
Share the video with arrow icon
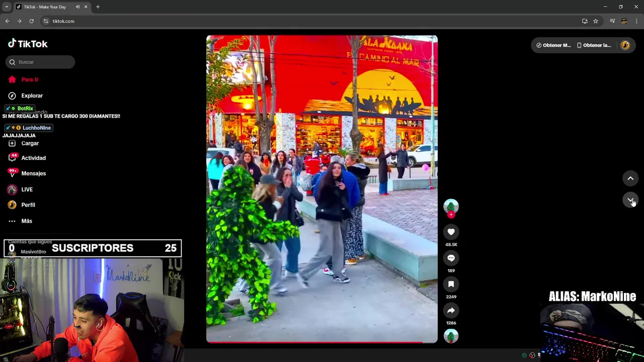coord(451,310)
